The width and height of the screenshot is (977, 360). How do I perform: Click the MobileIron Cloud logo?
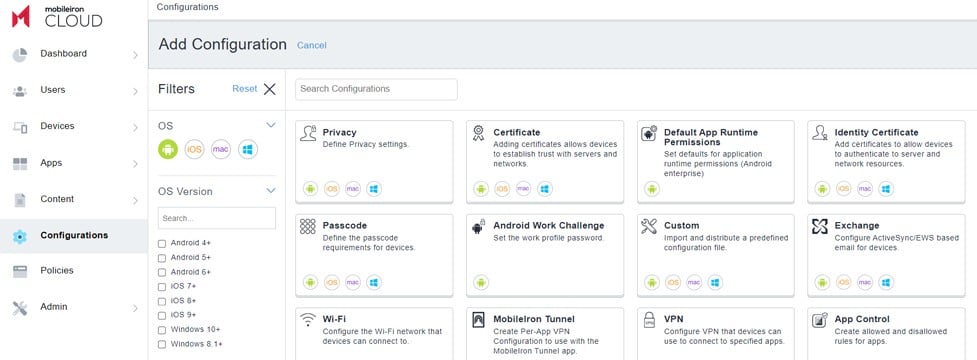57,17
